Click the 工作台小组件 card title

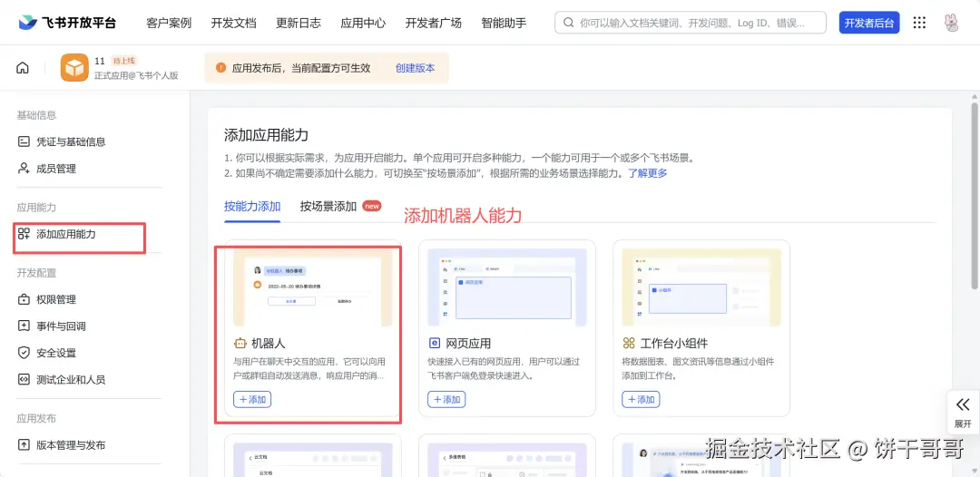[x=674, y=344]
